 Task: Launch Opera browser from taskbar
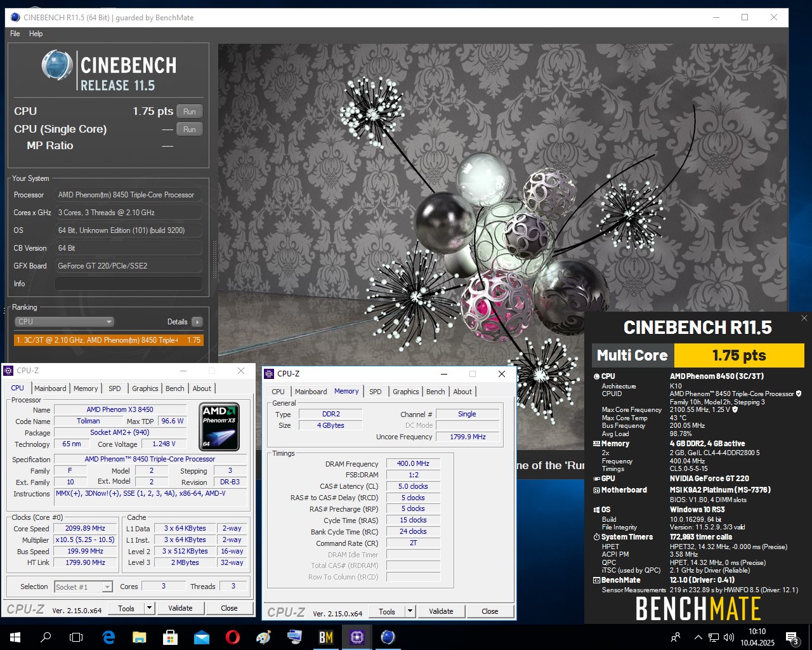point(232,637)
